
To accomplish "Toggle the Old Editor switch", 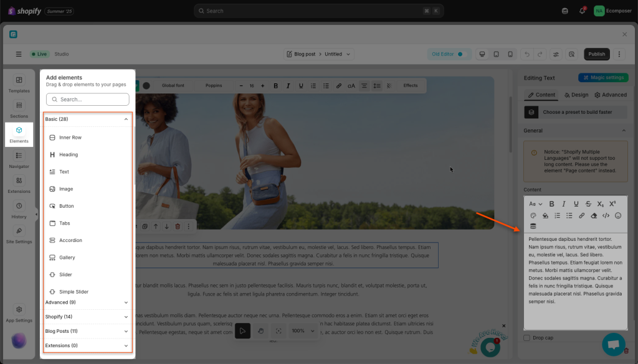I will 460,54.
